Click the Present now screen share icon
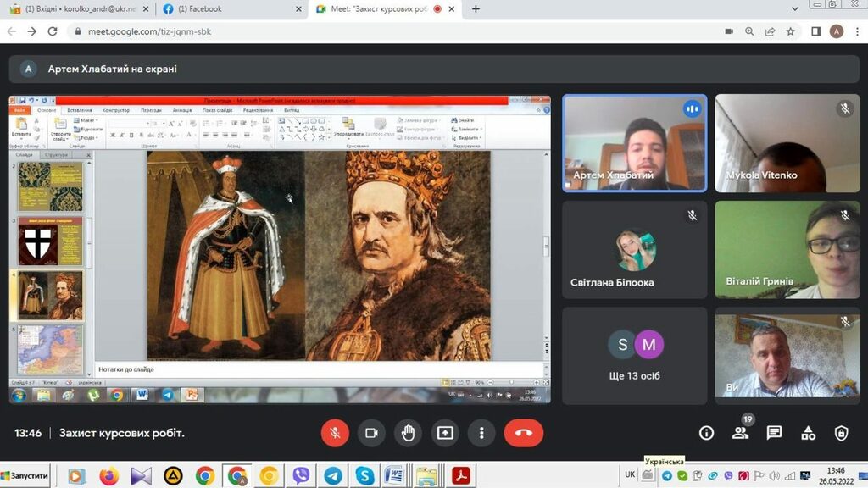This screenshot has width=868, height=488. click(445, 433)
